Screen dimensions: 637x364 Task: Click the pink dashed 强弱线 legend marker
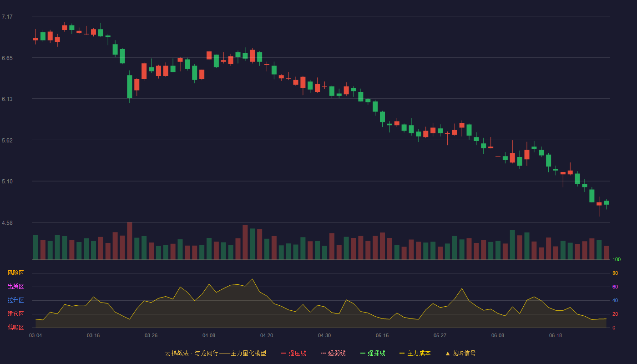coord(323,353)
